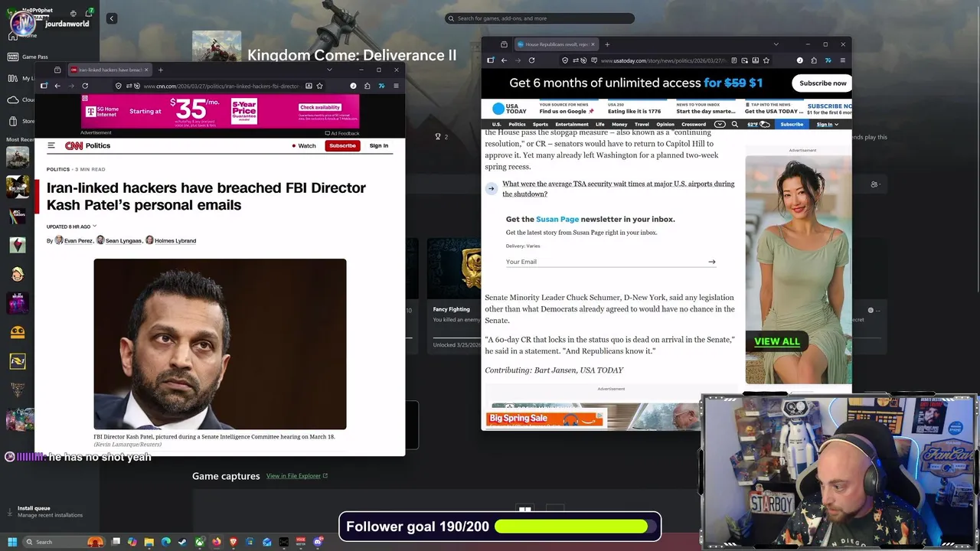980x551 pixels.
Task: Select the CNN Iran-linked hackers tab
Action: point(109,70)
